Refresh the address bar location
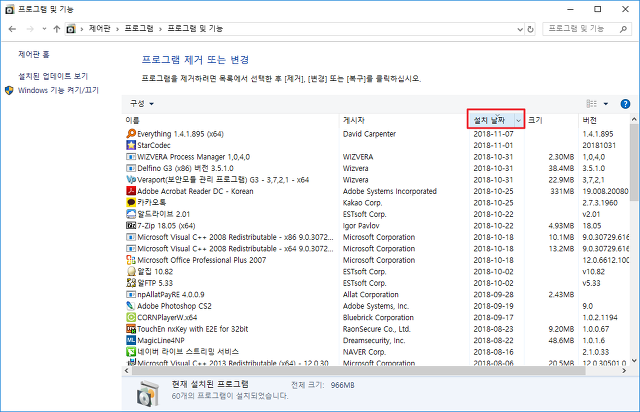The image size is (640, 412). [530, 29]
